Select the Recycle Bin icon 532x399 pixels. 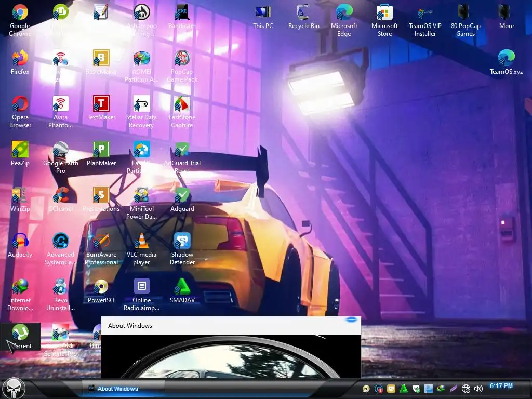click(x=303, y=13)
